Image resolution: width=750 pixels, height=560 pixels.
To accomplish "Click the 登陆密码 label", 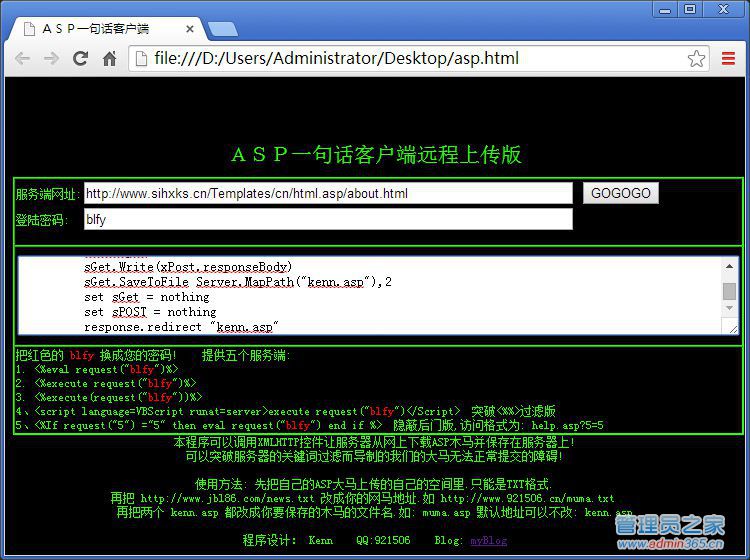I will (x=42, y=220).
